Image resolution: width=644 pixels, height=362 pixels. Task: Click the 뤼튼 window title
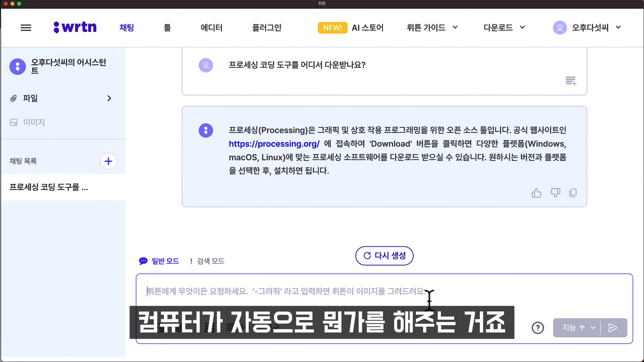(x=322, y=3)
